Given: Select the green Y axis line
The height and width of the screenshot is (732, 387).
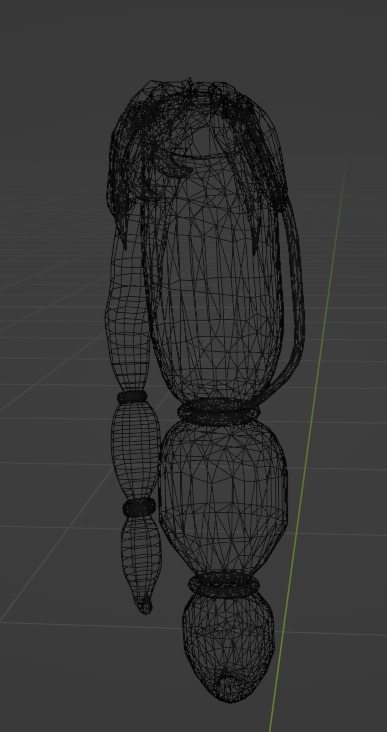Looking at the screenshot, I should pos(309,443).
